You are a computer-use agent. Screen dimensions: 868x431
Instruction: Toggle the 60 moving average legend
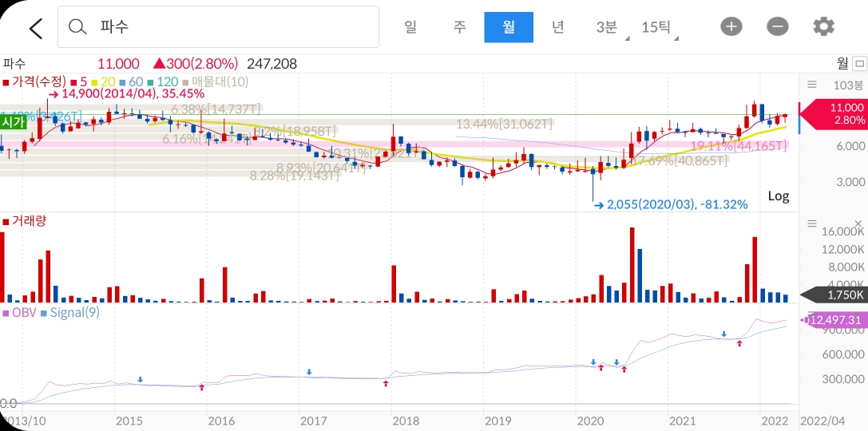pos(131,82)
